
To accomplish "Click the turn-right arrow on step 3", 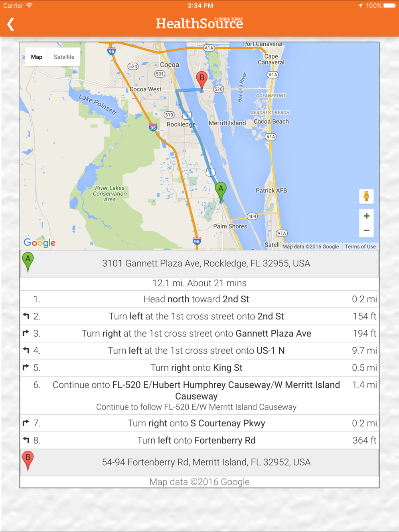I will (x=26, y=333).
